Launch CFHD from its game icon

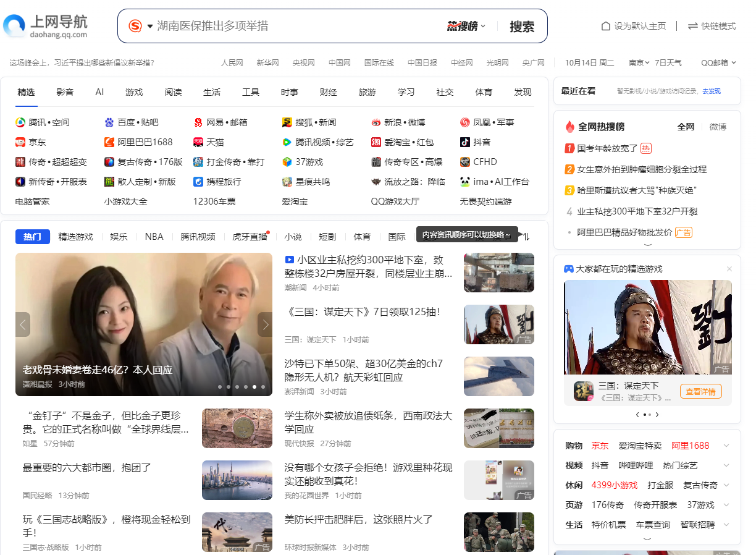point(465,161)
